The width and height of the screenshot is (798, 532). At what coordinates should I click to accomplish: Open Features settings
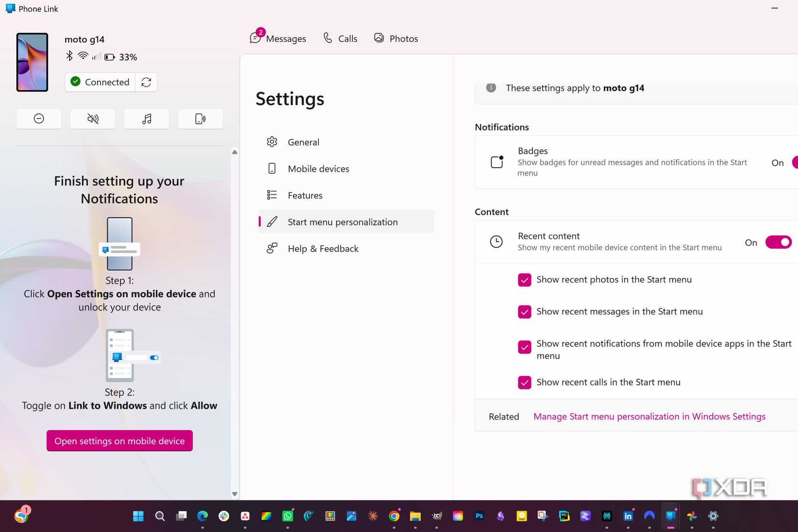(x=346, y=195)
